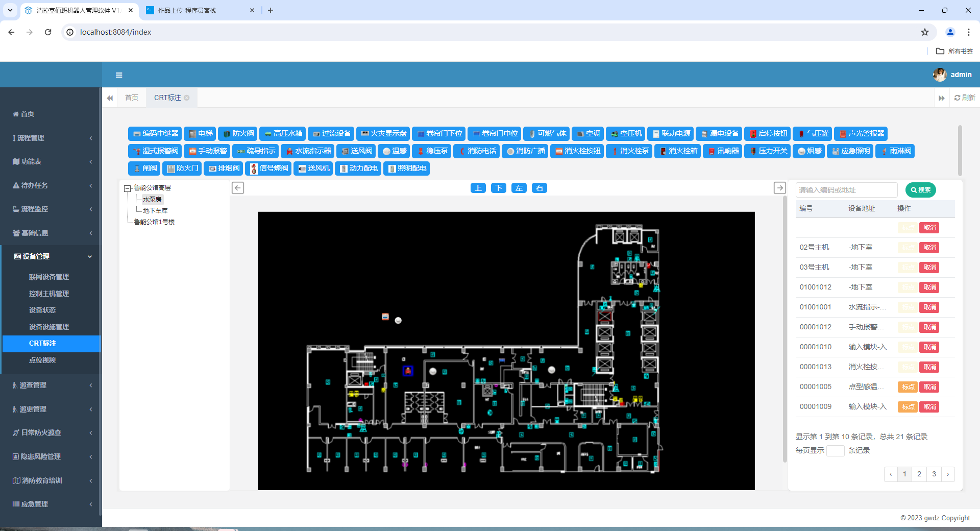The width and height of the screenshot is (980, 531).
Task: Select the 雨淋阀 device tool
Action: (x=895, y=151)
